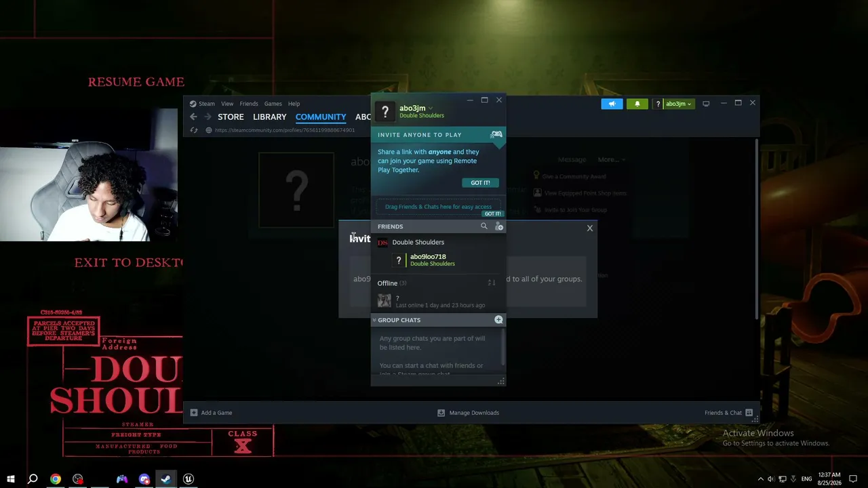Switch to the LIBRARY tab
868x488 pixels.
tap(270, 117)
